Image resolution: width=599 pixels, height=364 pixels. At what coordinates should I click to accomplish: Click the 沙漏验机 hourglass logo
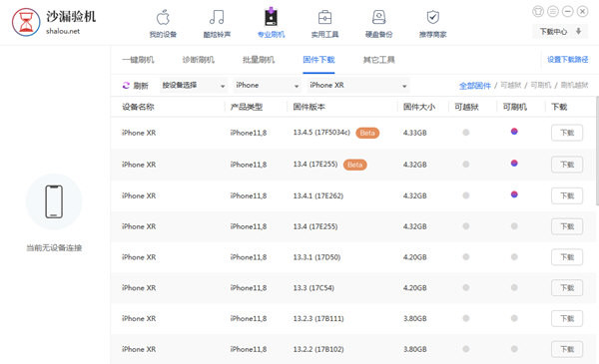pyautogui.click(x=26, y=22)
